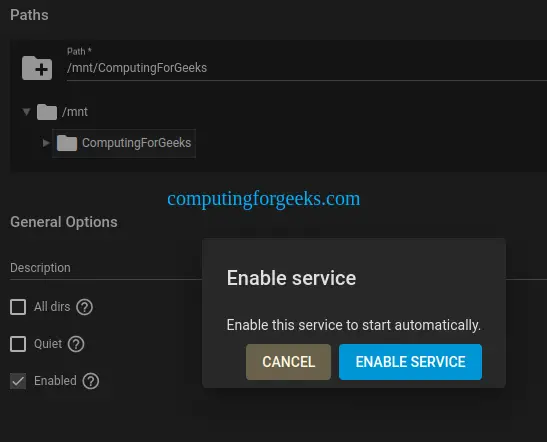Click the 'Enable this service to start automatically.' message
547x442 pixels.
(354, 325)
